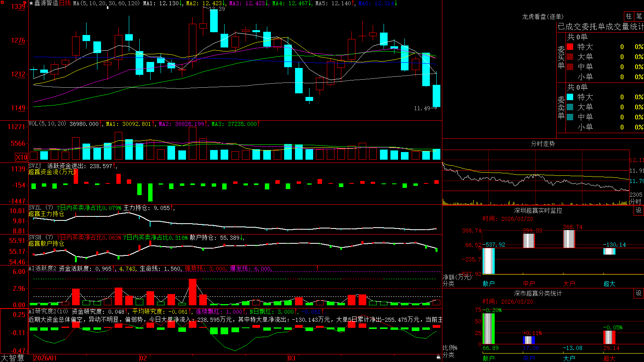
Task: Click the 2026/01 marker on the time axis
Action: pos(45,358)
